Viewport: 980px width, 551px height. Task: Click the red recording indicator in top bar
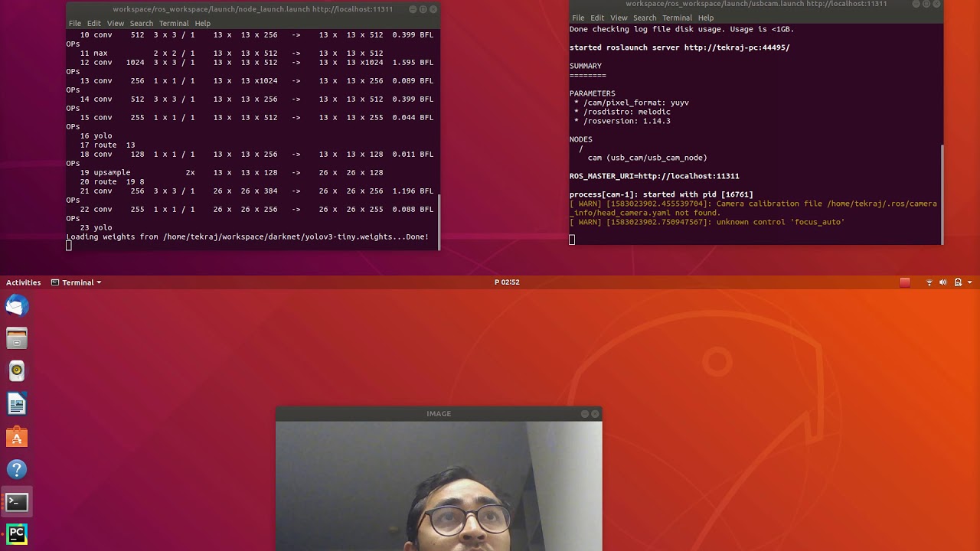[x=905, y=282]
